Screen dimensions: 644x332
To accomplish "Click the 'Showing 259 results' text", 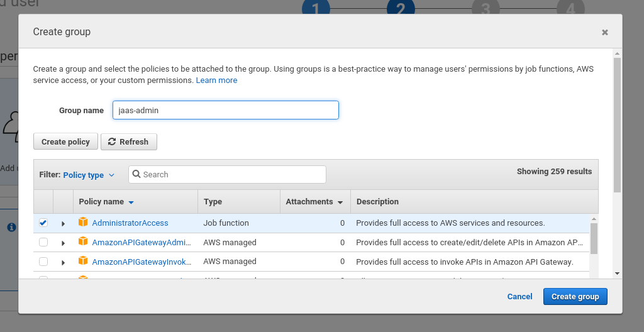I will [554, 171].
